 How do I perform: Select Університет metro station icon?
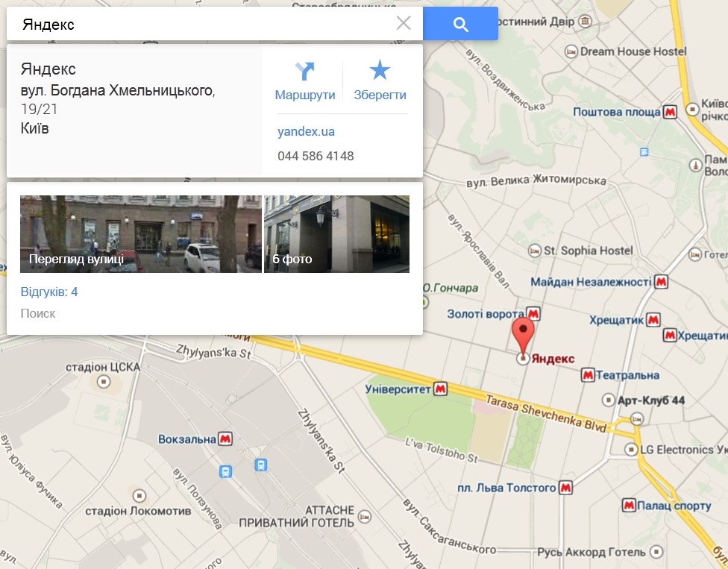point(441,389)
